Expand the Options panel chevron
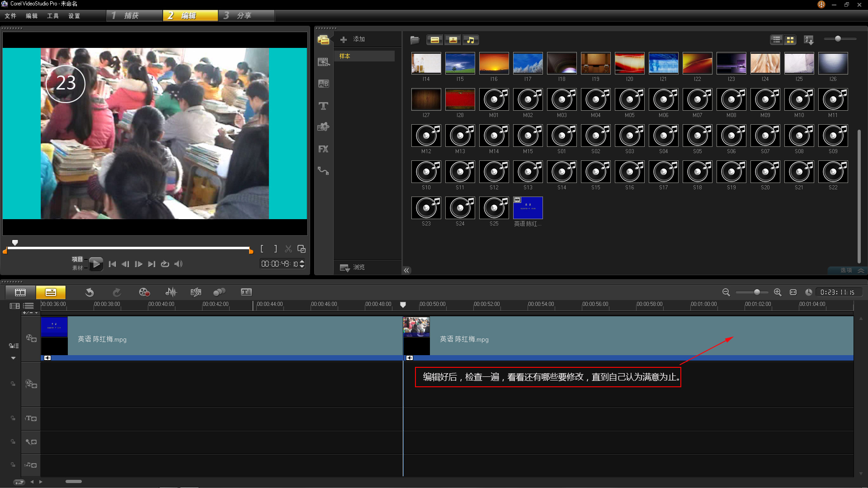Viewport: 868px width, 488px height. [861, 270]
